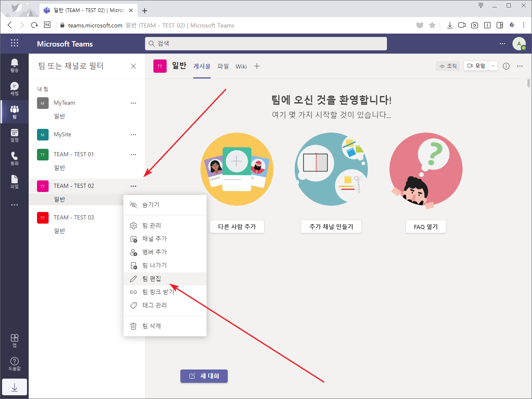Screen dimensions: 532x399
Task: Open a new browser tab
Action: (145, 11)
